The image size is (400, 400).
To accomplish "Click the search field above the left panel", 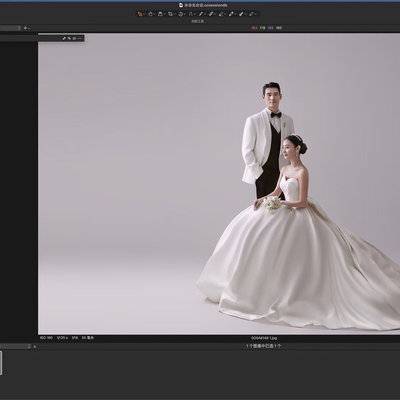I will [x=10, y=28].
